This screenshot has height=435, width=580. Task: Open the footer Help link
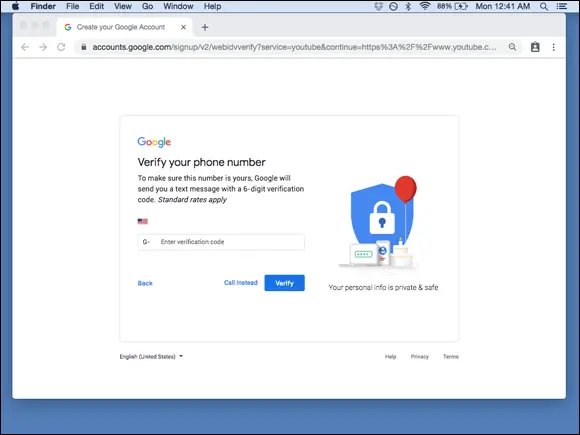390,357
